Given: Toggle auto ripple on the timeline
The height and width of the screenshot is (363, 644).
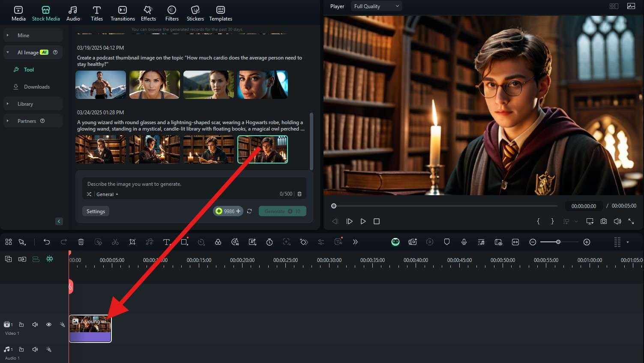Looking at the screenshot, I should (x=36, y=259).
